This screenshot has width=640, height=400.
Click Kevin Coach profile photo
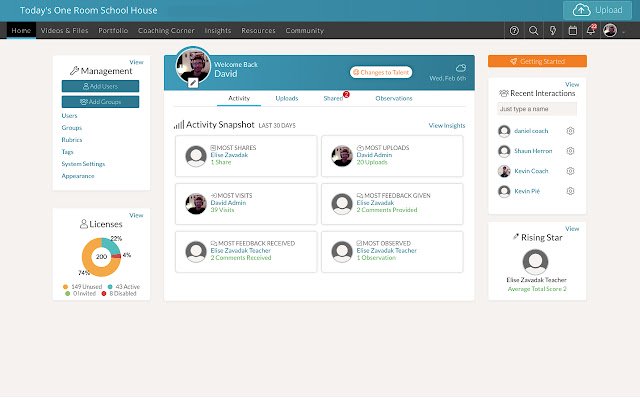coord(504,171)
